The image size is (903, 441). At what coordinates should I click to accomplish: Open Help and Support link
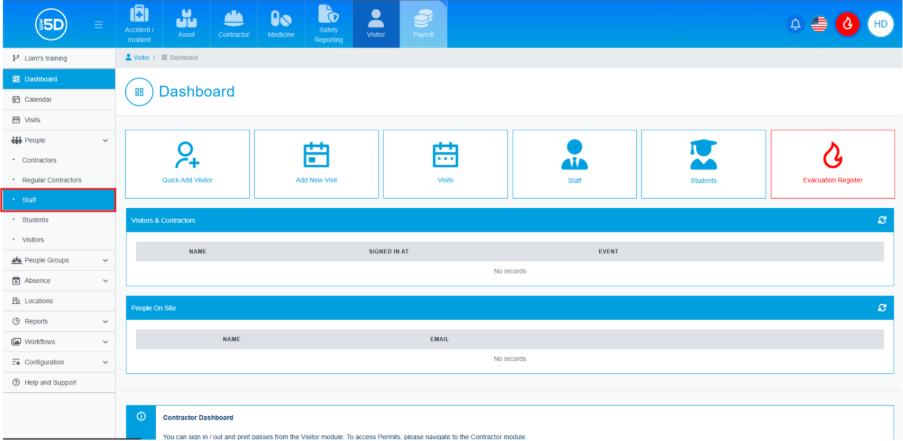pos(50,382)
